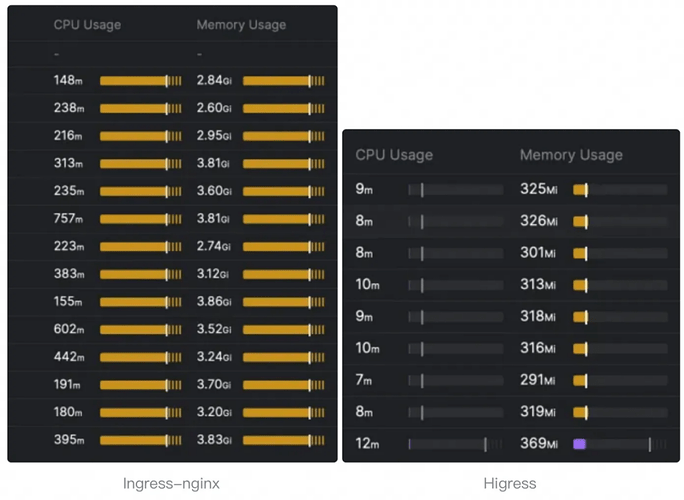Viewport: 684px width, 500px height.
Task: Select the 12m CPU usage value
Action: pos(368,444)
